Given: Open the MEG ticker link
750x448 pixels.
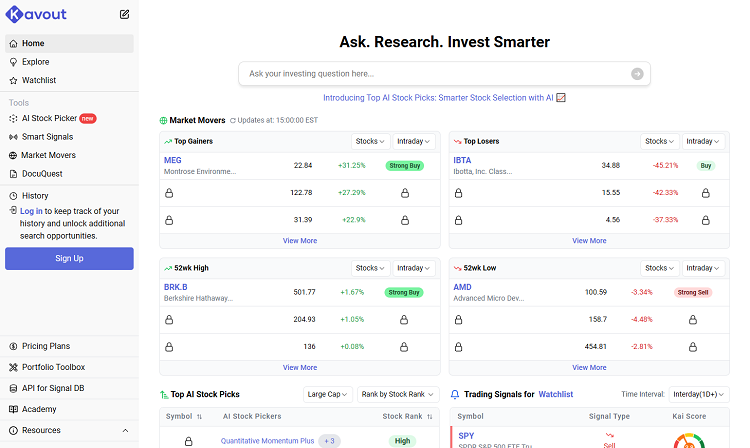Looking at the screenshot, I should 173,161.
